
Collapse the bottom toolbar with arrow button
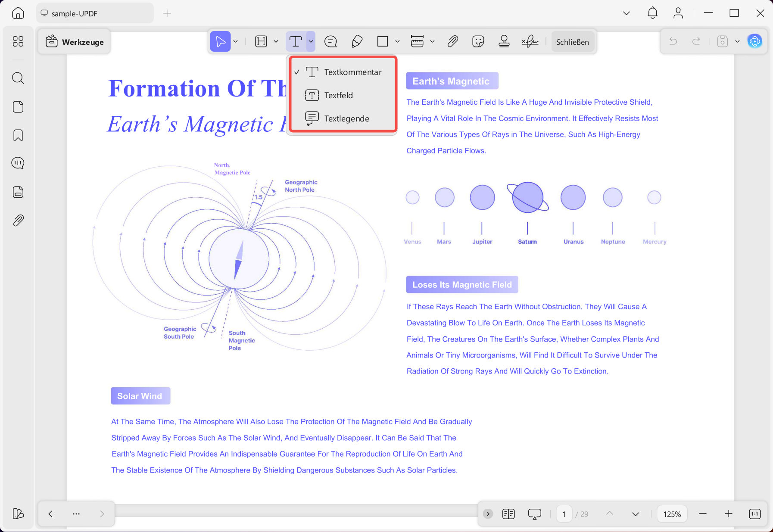click(488, 514)
